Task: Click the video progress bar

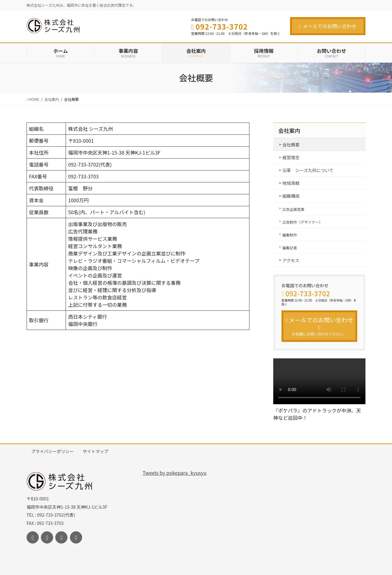Action: 319,397
